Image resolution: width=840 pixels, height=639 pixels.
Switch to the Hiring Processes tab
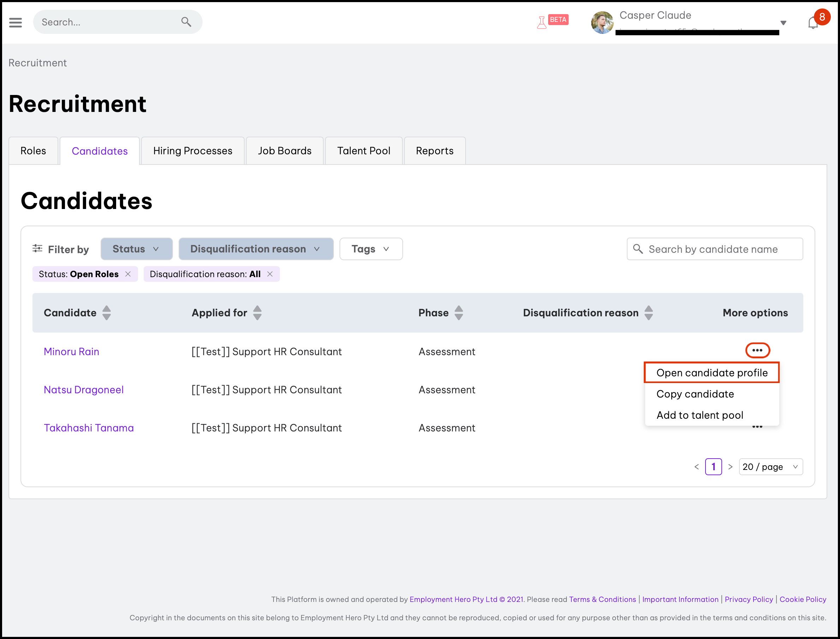point(192,151)
